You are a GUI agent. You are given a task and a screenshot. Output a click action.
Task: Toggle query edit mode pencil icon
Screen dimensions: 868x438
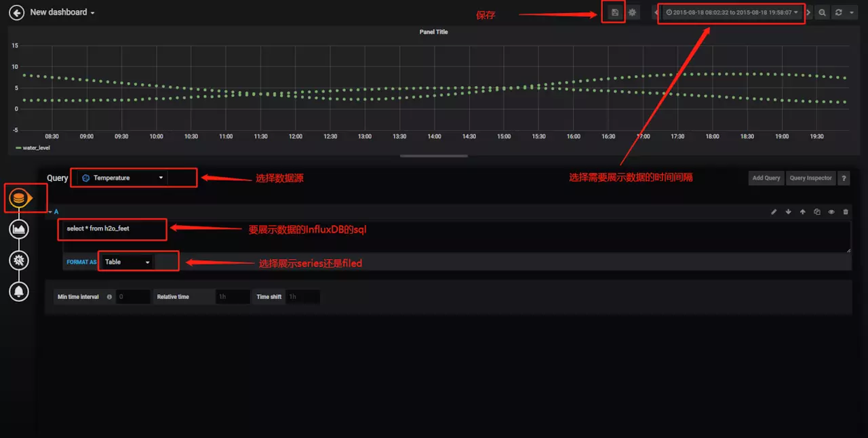pos(774,212)
